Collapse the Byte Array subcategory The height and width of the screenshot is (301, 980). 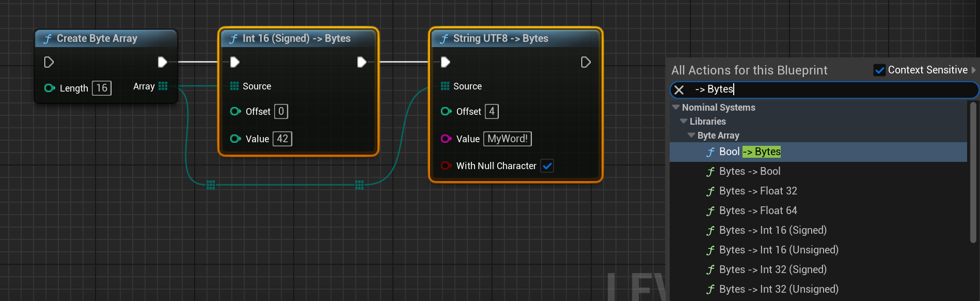[691, 135]
